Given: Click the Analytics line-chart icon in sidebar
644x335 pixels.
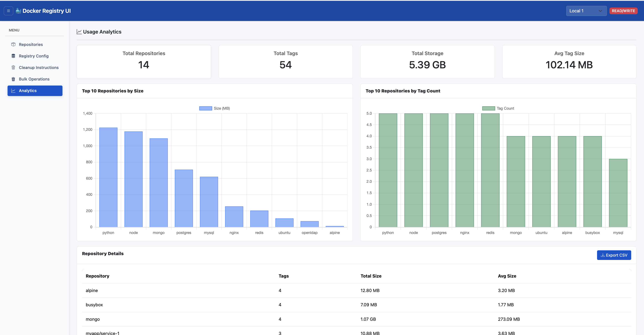Looking at the screenshot, I should pos(14,91).
